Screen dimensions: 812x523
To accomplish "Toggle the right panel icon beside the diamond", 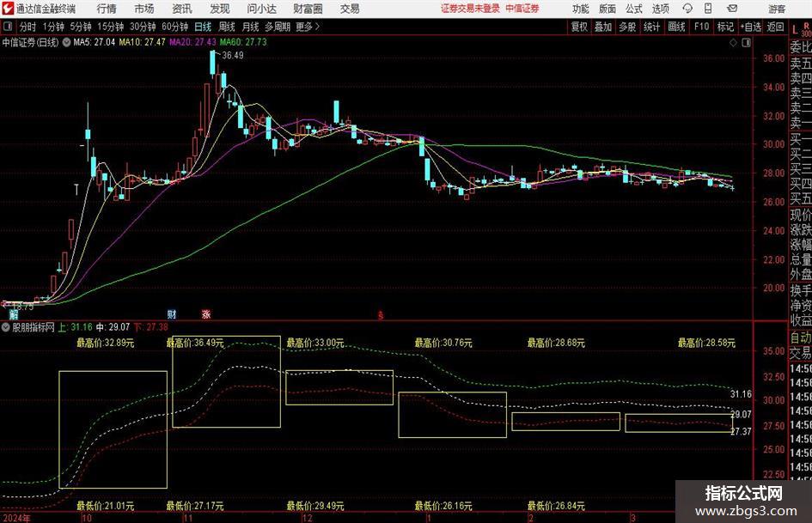I will coord(746,43).
